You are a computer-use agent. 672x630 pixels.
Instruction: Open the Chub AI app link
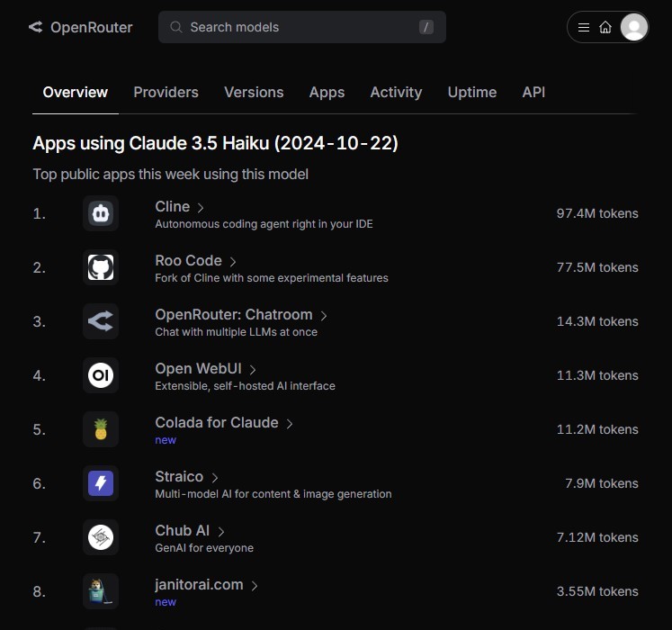click(182, 530)
